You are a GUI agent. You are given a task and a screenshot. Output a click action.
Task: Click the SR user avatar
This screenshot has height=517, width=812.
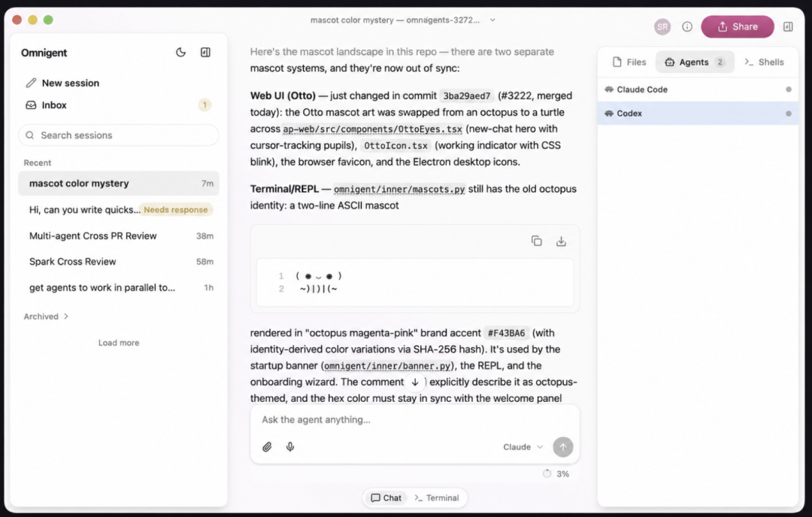(662, 27)
